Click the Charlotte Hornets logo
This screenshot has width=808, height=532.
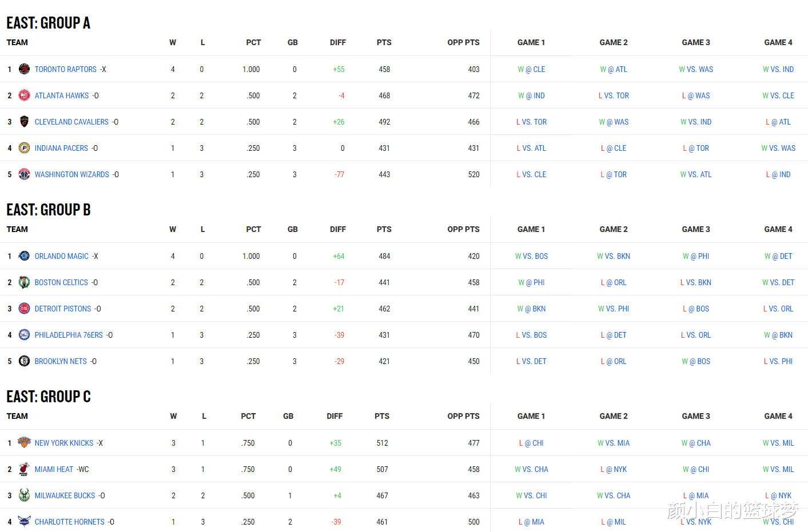(x=24, y=522)
